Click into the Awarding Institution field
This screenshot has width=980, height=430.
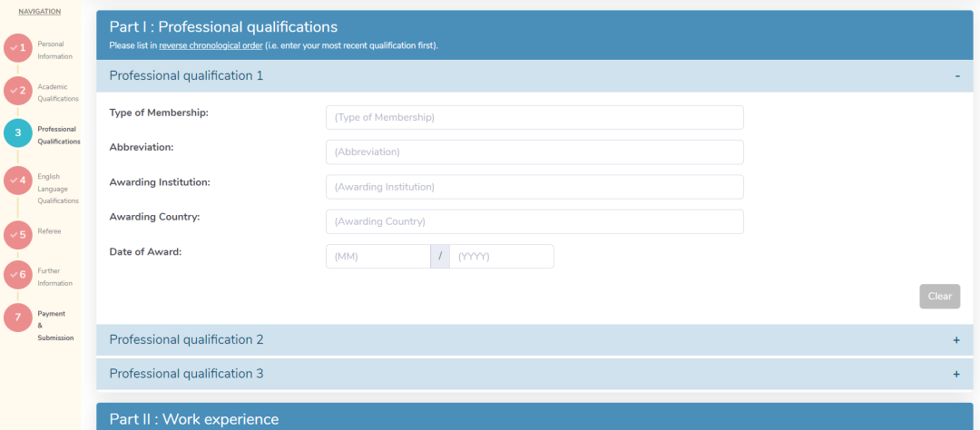coord(534,187)
